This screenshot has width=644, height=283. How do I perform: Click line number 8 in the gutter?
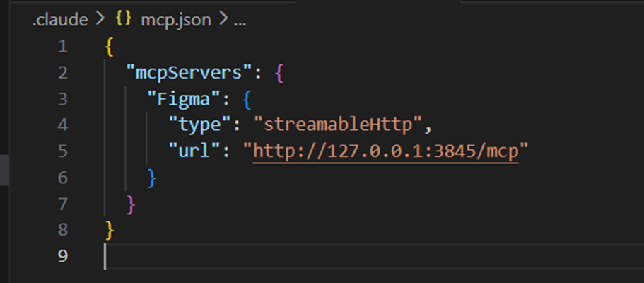[x=63, y=229]
